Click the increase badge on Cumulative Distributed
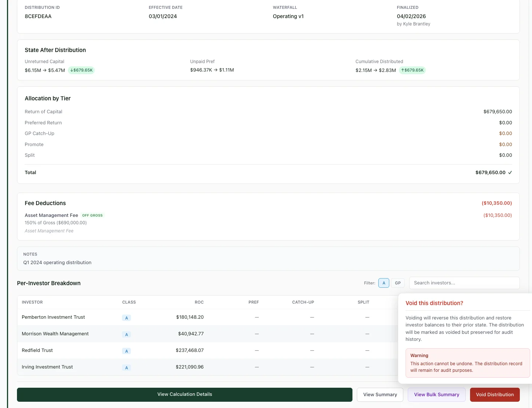Image resolution: width=532 pixels, height=408 pixels. (412, 70)
